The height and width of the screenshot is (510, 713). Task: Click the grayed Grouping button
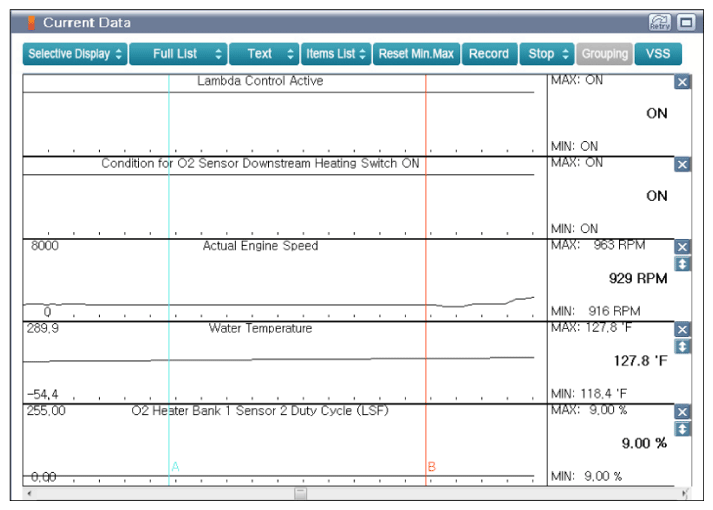point(604,54)
